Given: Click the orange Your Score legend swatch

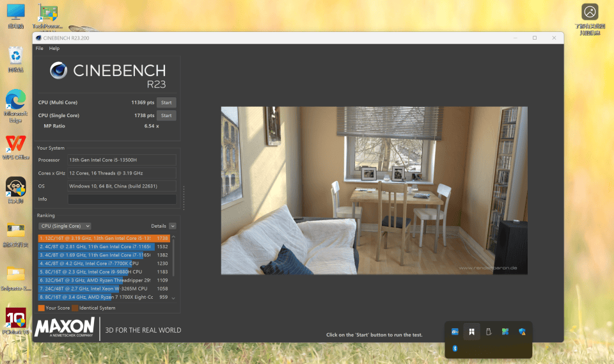Looking at the screenshot, I should pos(41,308).
